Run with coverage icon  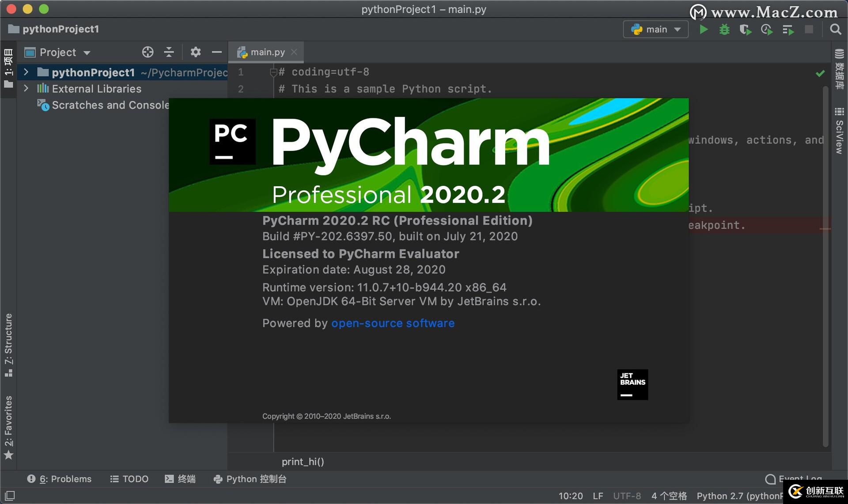click(x=746, y=30)
